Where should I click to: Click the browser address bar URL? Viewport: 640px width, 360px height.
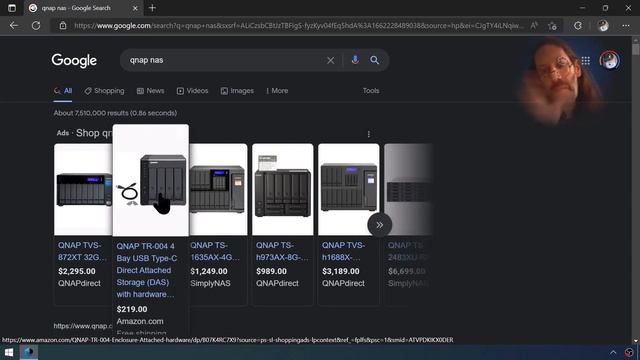point(298,26)
